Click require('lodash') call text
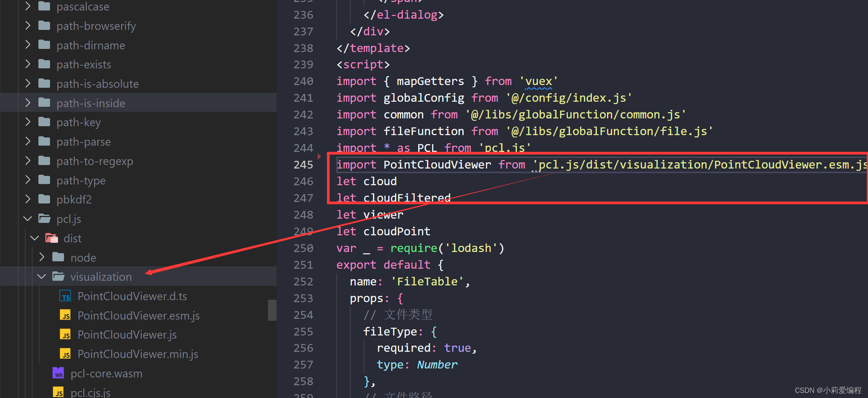The width and height of the screenshot is (868, 398). (x=448, y=248)
